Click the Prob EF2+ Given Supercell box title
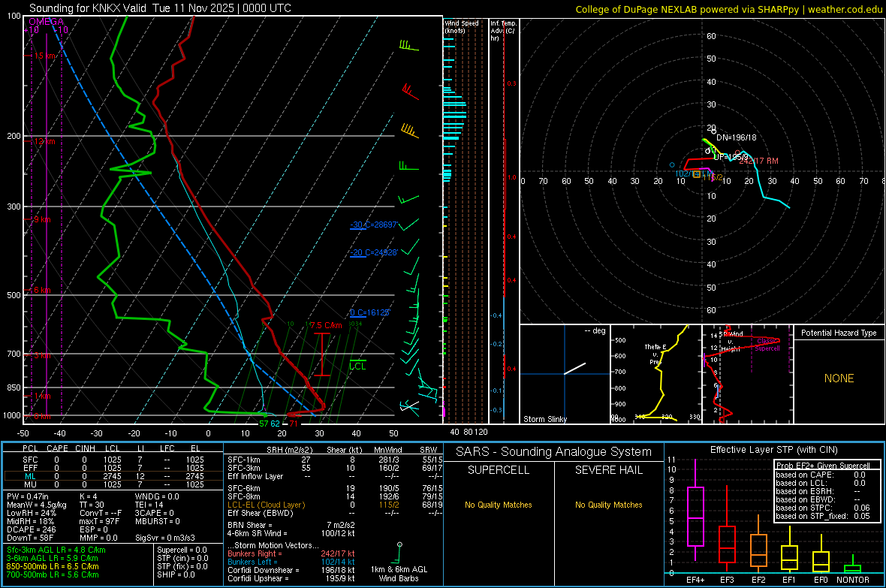Viewport: 886px width, 588px height. pyautogui.click(x=823, y=466)
